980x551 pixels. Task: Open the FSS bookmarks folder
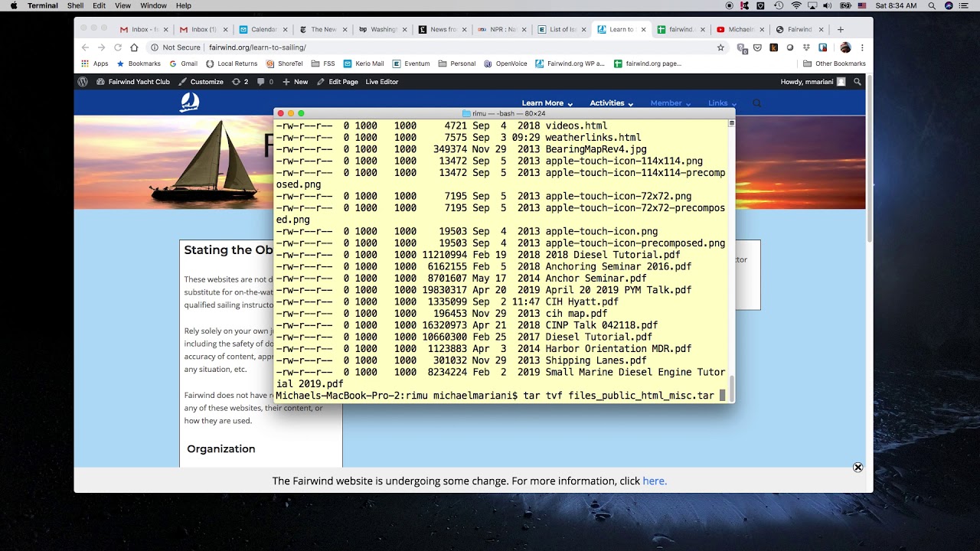[x=322, y=64]
